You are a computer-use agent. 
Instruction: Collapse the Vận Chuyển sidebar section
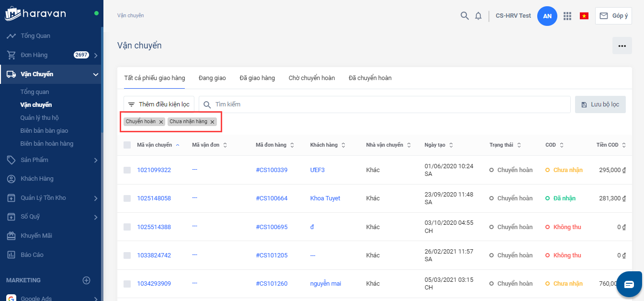[x=95, y=74]
